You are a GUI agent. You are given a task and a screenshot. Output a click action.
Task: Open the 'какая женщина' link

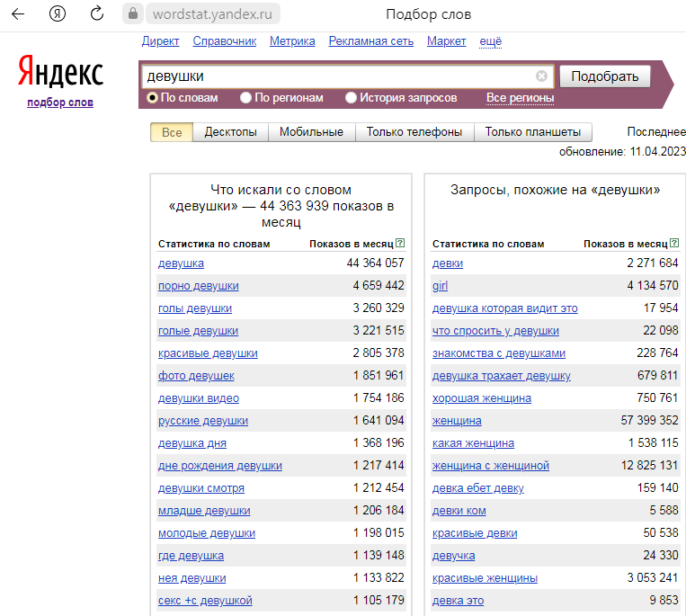tap(474, 443)
